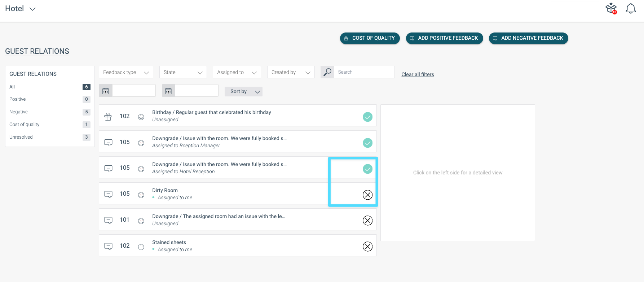This screenshot has width=644, height=282.
Task: Open the notifications bell
Action: coord(631,8)
